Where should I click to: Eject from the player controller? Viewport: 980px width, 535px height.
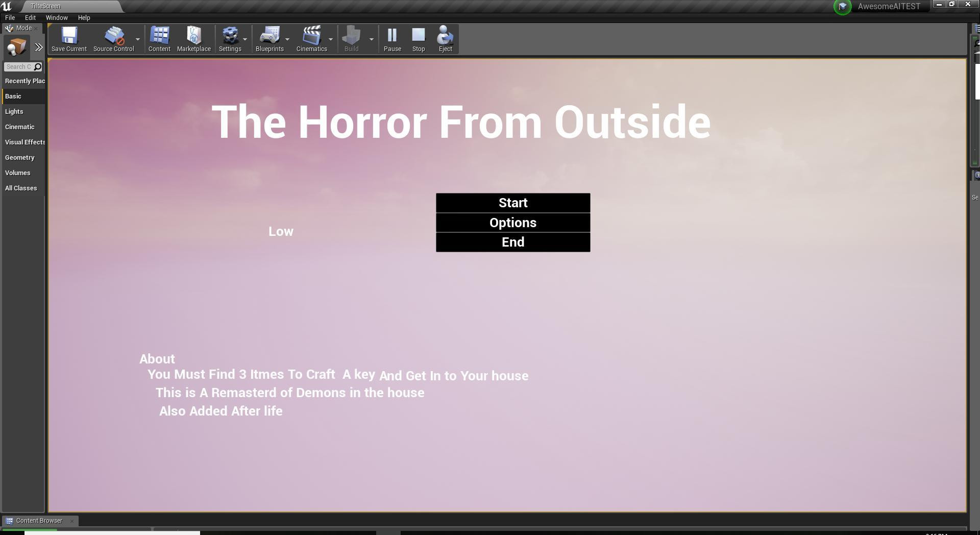coord(446,39)
